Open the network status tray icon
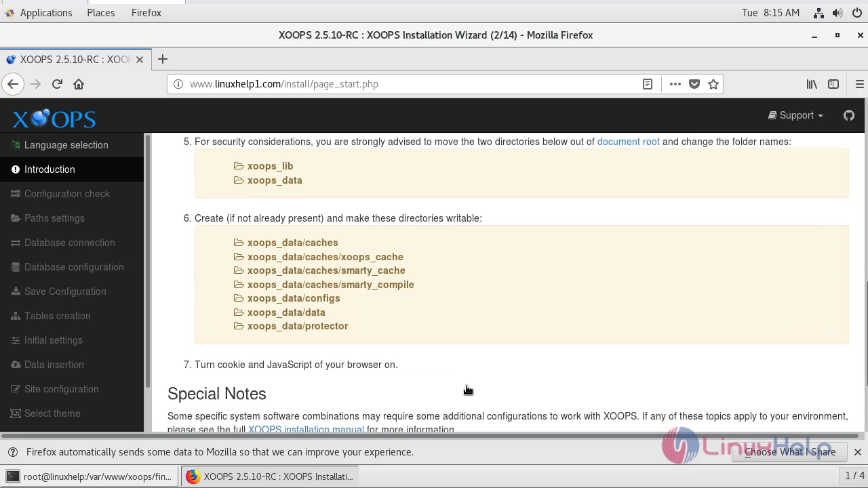Image resolution: width=868 pixels, height=488 pixels. [818, 13]
